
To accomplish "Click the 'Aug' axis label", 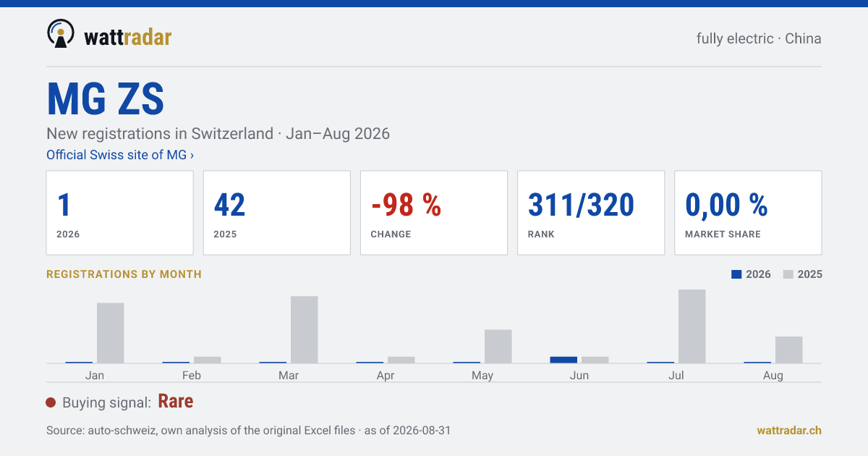I will point(773,375).
